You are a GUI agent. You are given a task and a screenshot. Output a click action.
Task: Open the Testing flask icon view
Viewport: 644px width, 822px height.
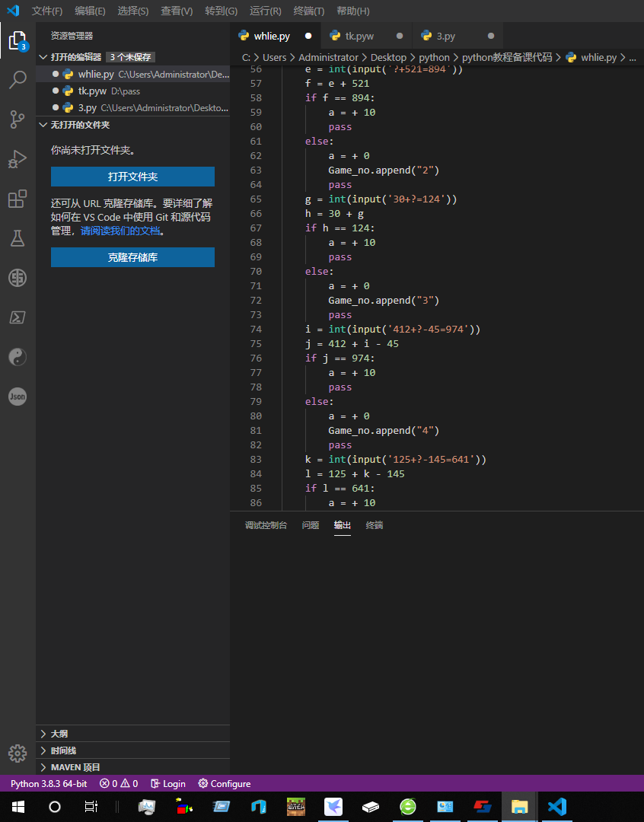[18, 238]
